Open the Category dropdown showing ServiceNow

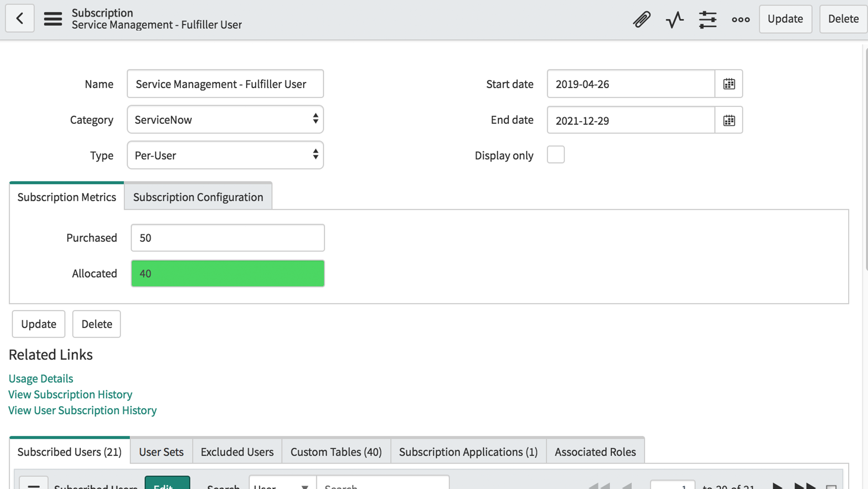point(225,119)
